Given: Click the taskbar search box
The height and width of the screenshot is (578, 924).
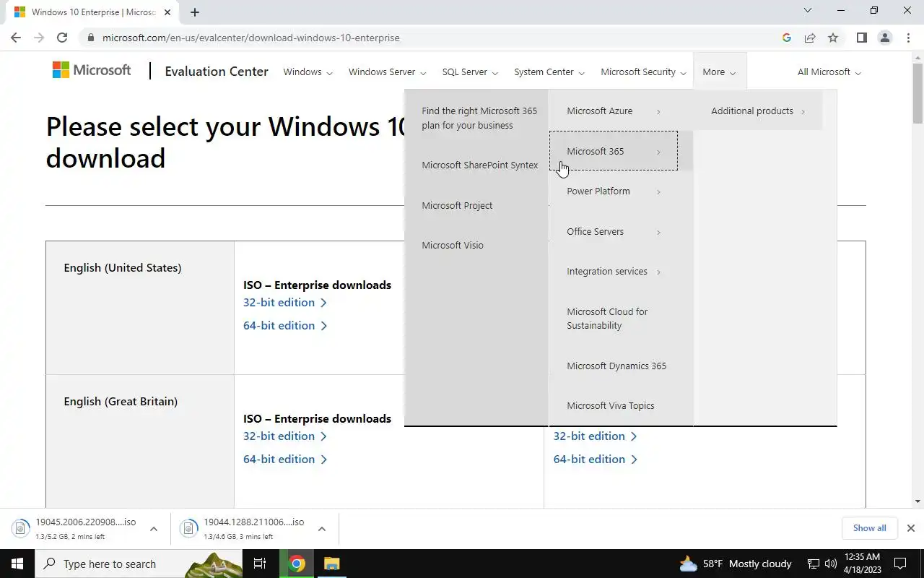Looking at the screenshot, I should [139, 564].
